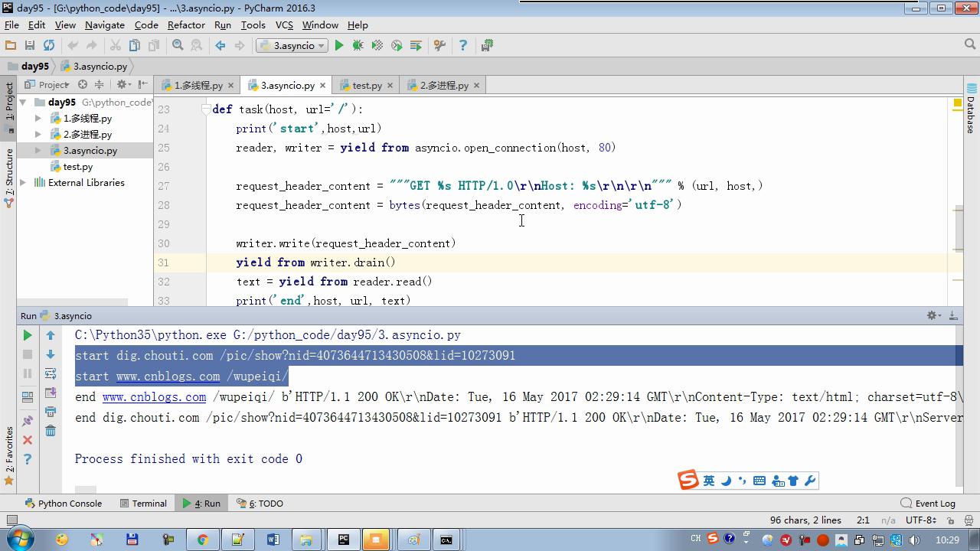Toggle tool window buttons in bottom-left corner
Viewport: 980px width, 551px height.
[11, 520]
